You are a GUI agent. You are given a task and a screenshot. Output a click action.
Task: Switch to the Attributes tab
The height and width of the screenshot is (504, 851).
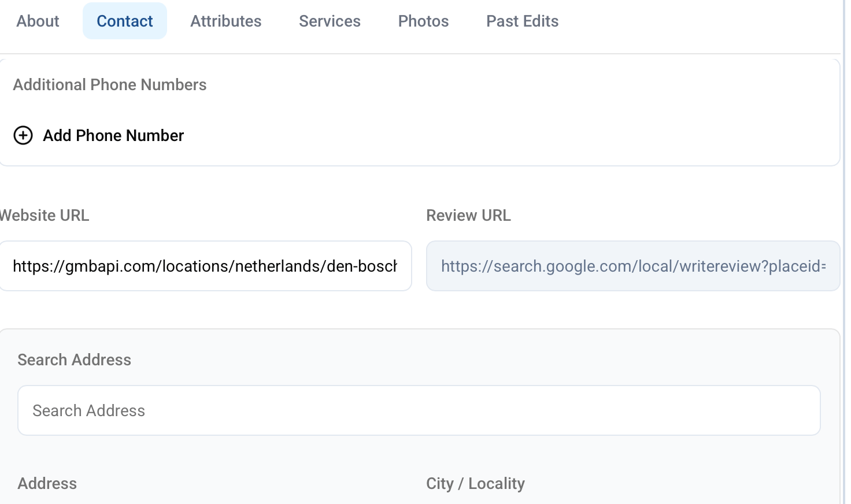click(x=225, y=21)
